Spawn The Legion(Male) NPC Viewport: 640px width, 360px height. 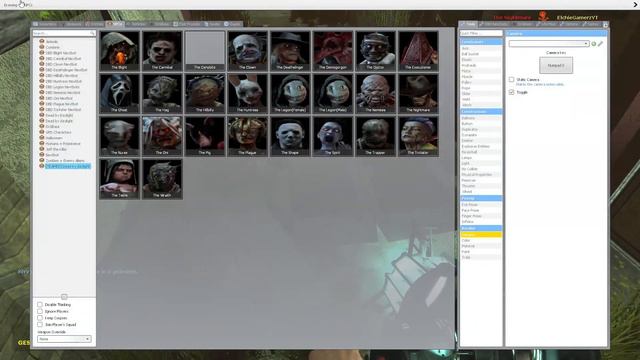click(x=333, y=93)
